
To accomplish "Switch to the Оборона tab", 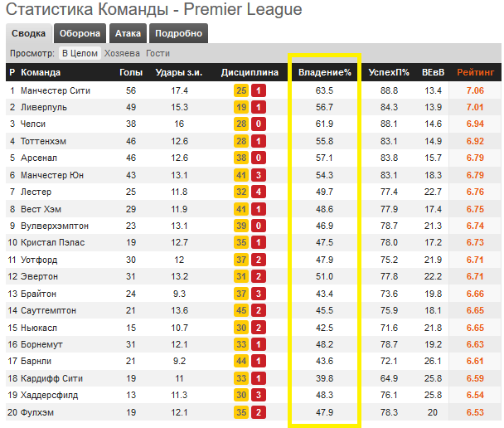I will (80, 33).
